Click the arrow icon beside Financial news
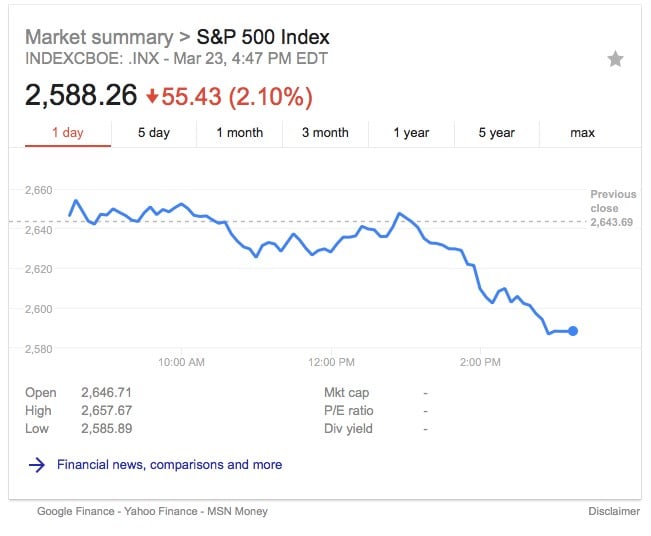 pyautogui.click(x=37, y=465)
